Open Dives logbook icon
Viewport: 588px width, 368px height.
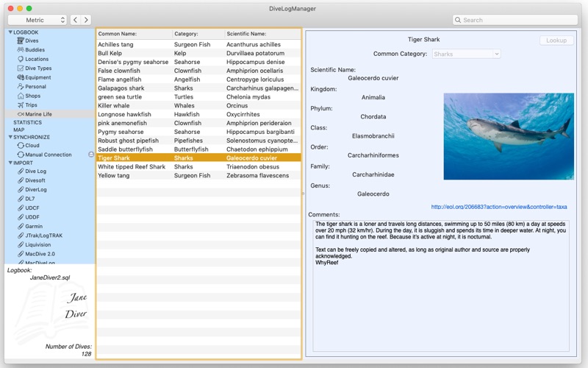(x=21, y=40)
